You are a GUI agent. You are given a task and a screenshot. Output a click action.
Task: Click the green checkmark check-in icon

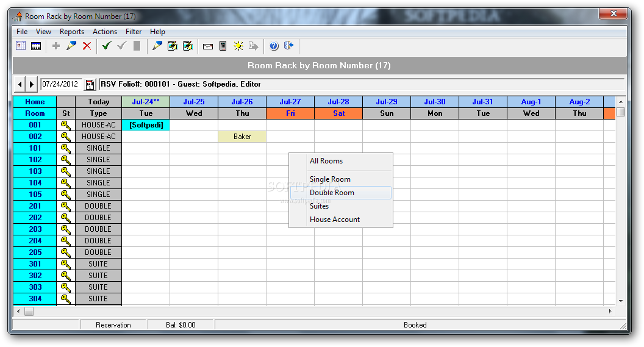[x=107, y=46]
